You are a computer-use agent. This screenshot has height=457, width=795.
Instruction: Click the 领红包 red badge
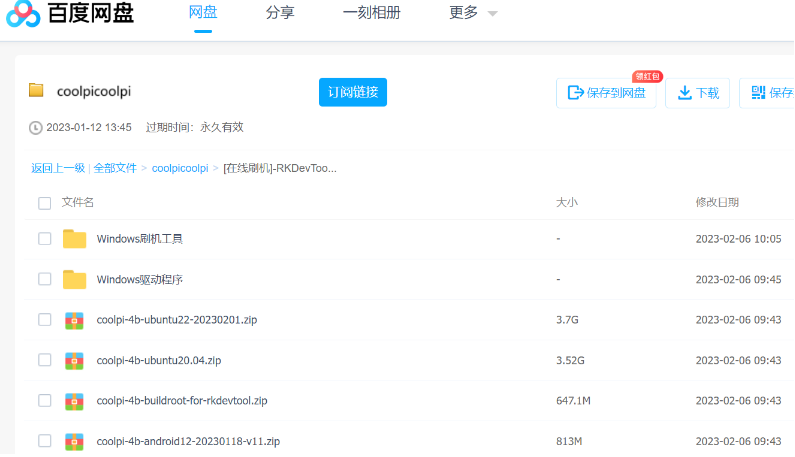(x=647, y=76)
